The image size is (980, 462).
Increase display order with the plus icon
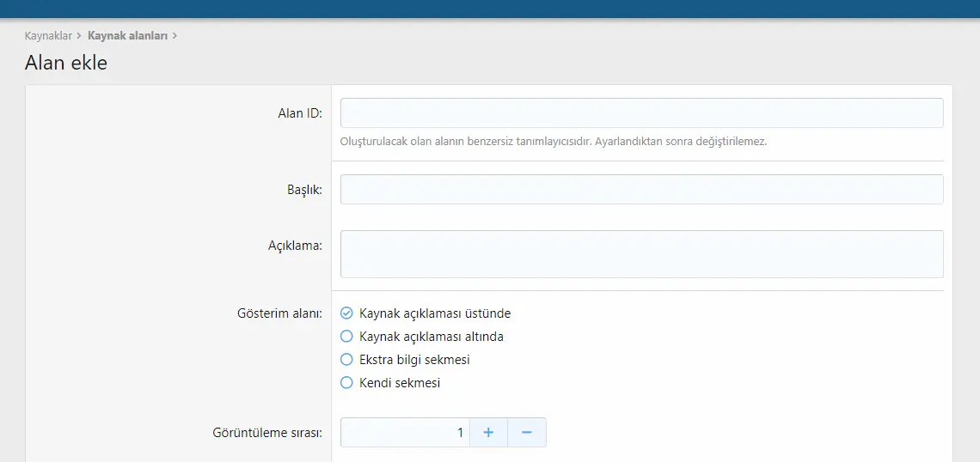(x=488, y=433)
